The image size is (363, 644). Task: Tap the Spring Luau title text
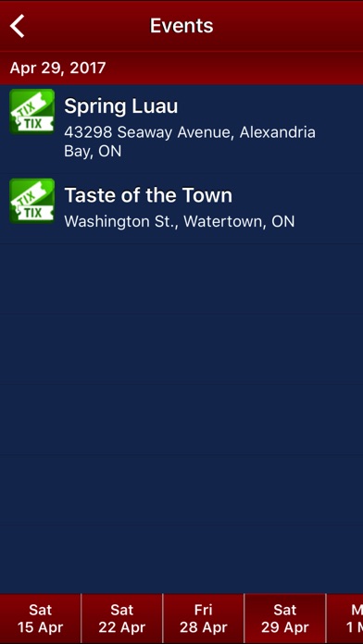[x=121, y=106]
